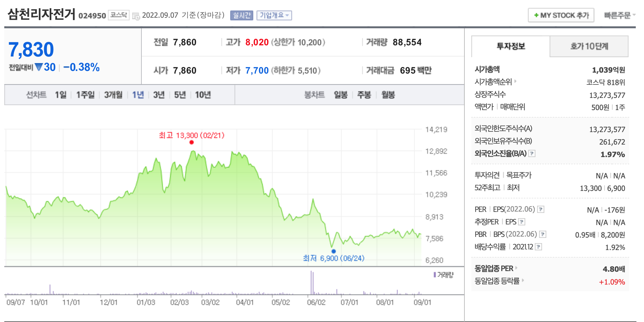The image size is (644, 322).
Task: Click the 52주최고 value 13,300
Action: (590, 188)
